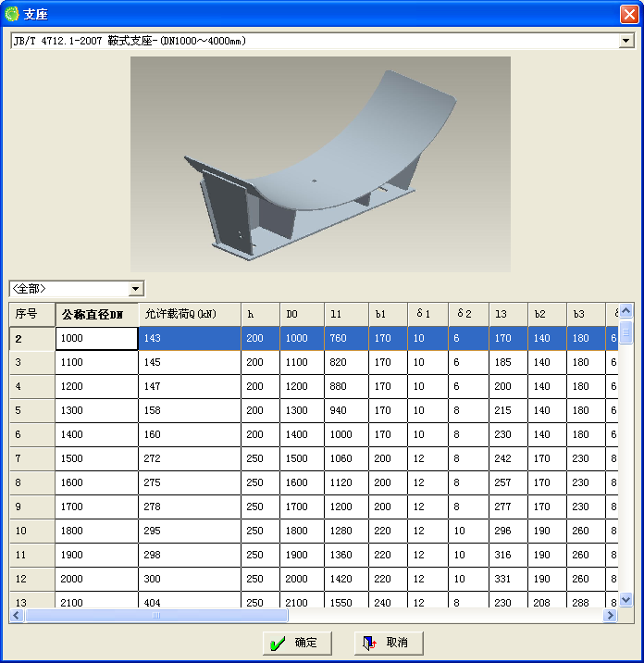Click the saddle support 3D preview image

pyautogui.click(x=320, y=164)
